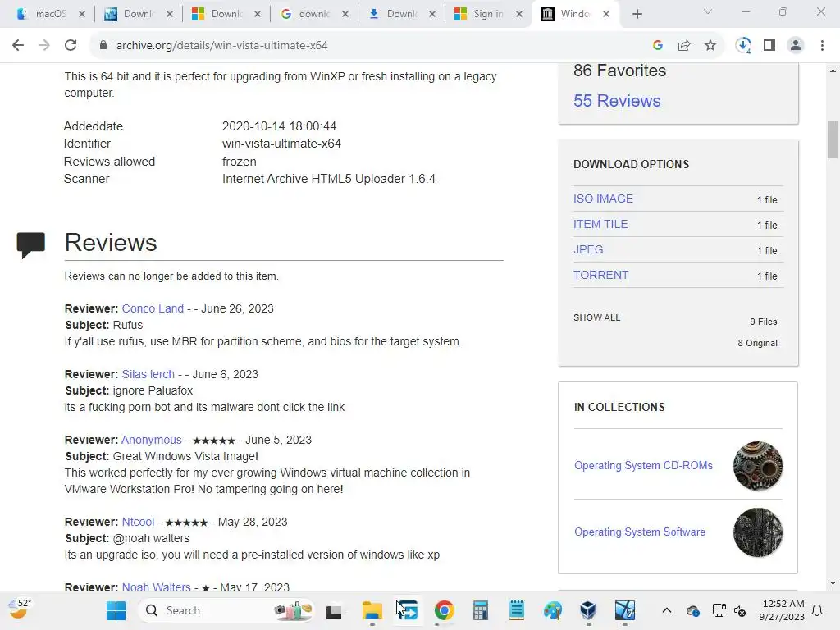840x630 pixels.
Task: Open the Chrome downloads icon
Action: coord(743,46)
